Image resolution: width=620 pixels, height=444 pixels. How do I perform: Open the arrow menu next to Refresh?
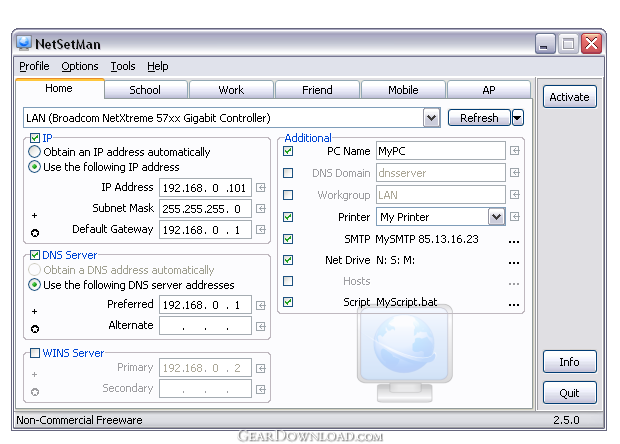pos(518,118)
